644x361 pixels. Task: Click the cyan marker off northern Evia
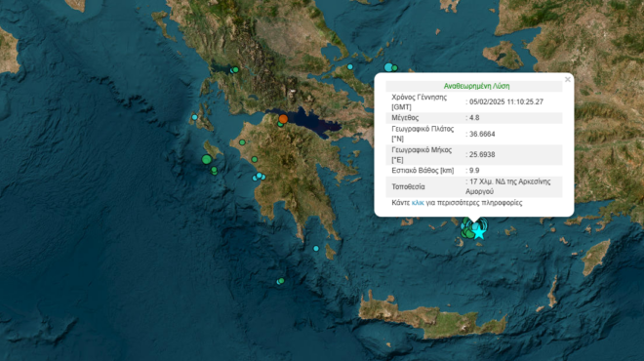tap(350, 67)
